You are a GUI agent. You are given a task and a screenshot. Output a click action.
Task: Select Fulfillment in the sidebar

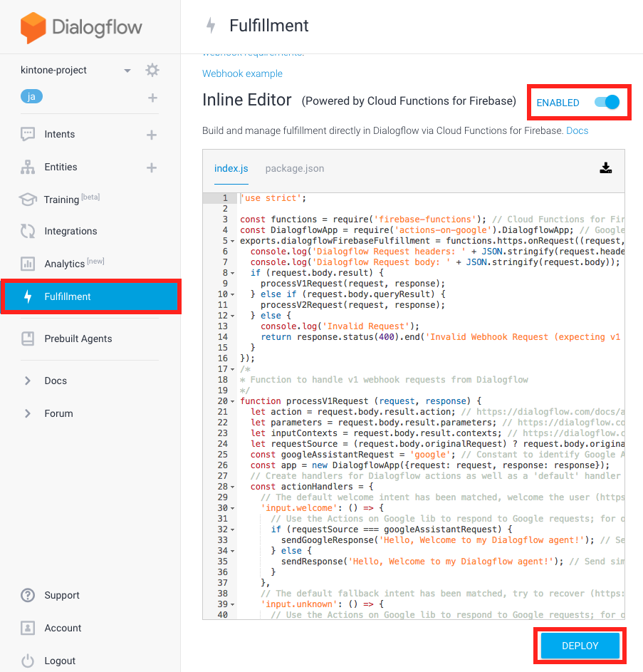click(91, 296)
